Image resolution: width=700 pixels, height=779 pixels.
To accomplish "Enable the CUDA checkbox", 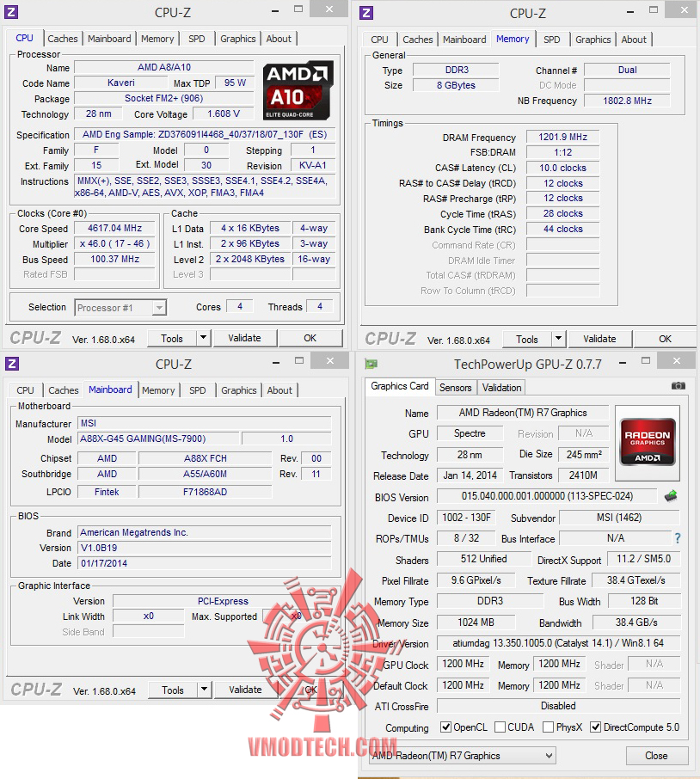I will pos(500,727).
